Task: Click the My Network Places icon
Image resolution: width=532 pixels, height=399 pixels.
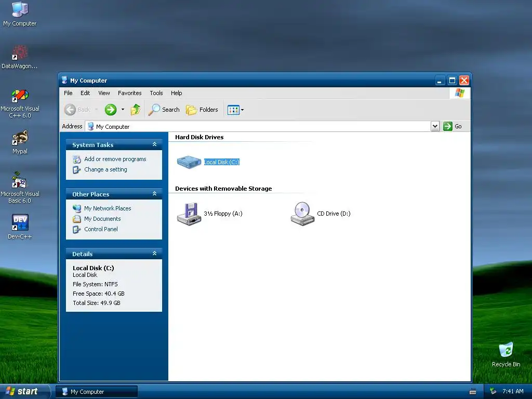Action: (77, 208)
